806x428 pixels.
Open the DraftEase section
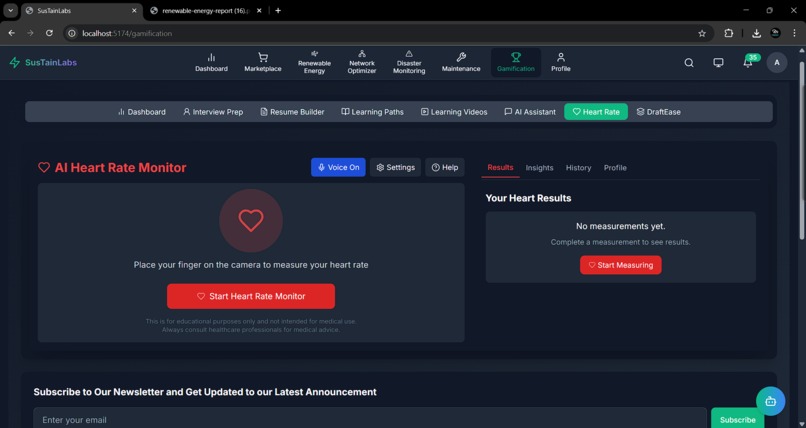pos(658,112)
